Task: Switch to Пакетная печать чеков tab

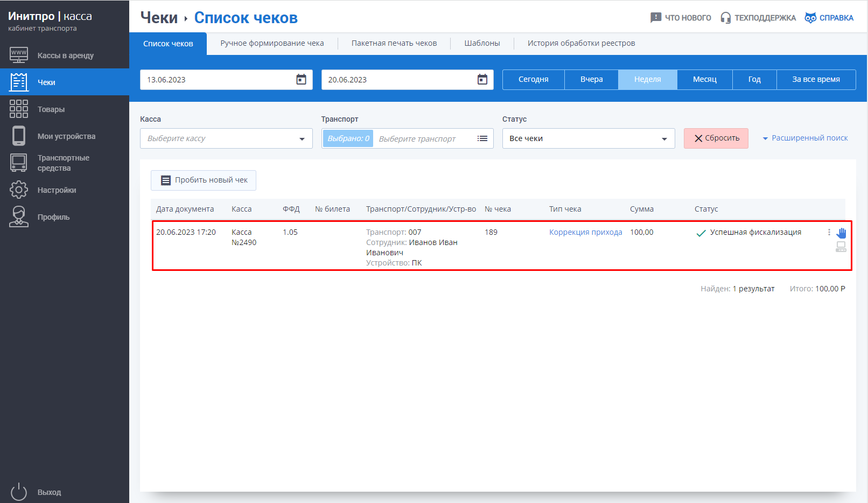Action: click(x=394, y=43)
